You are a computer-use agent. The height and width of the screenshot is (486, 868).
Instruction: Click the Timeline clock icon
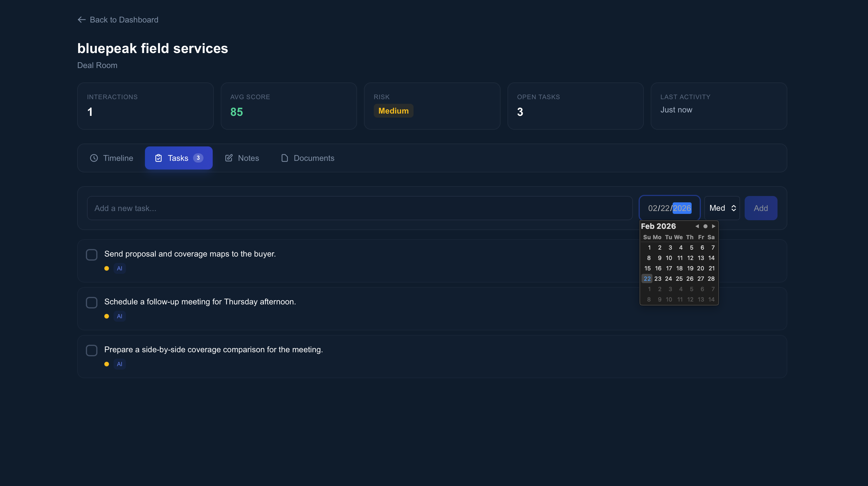tap(94, 158)
